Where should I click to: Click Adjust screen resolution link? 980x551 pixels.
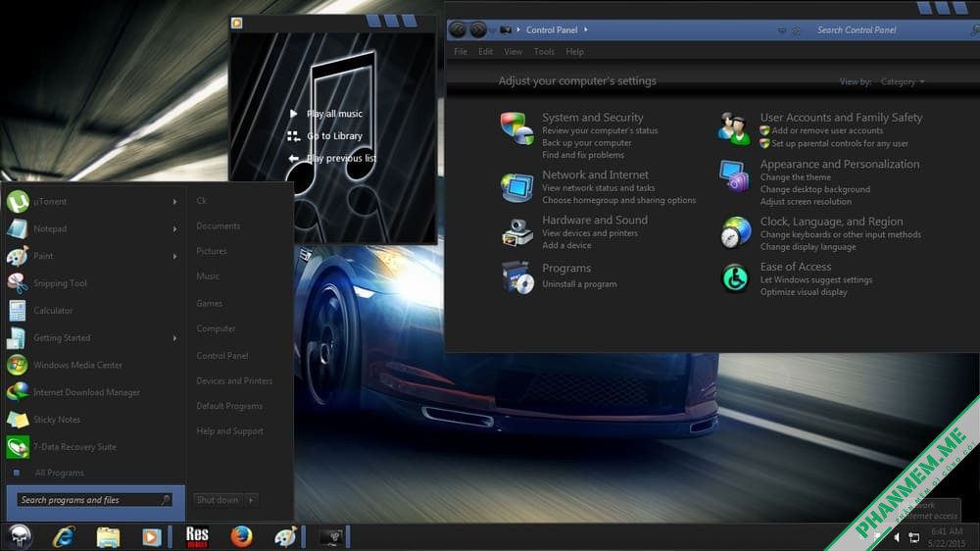(806, 201)
